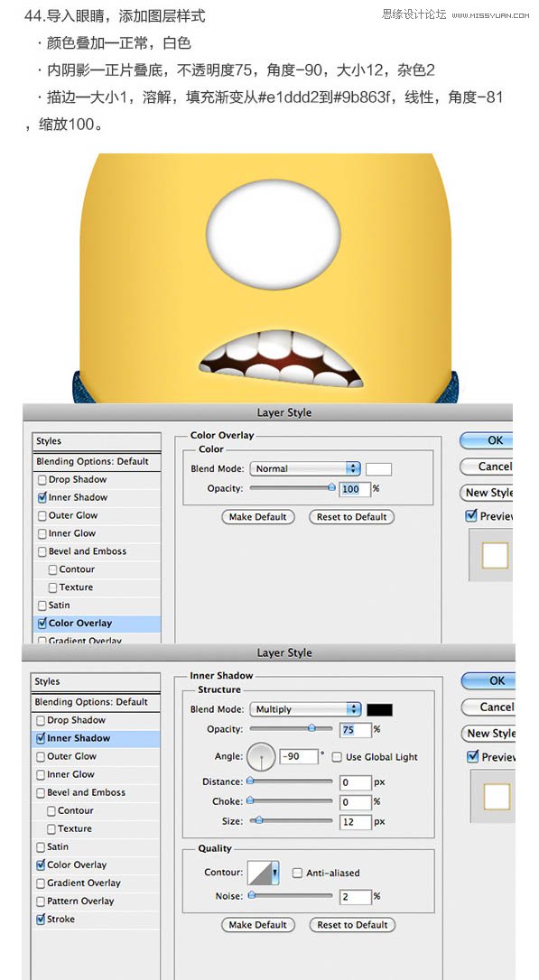Click New Style button in Inner Shadow dialog
539x980 pixels.
(488, 734)
